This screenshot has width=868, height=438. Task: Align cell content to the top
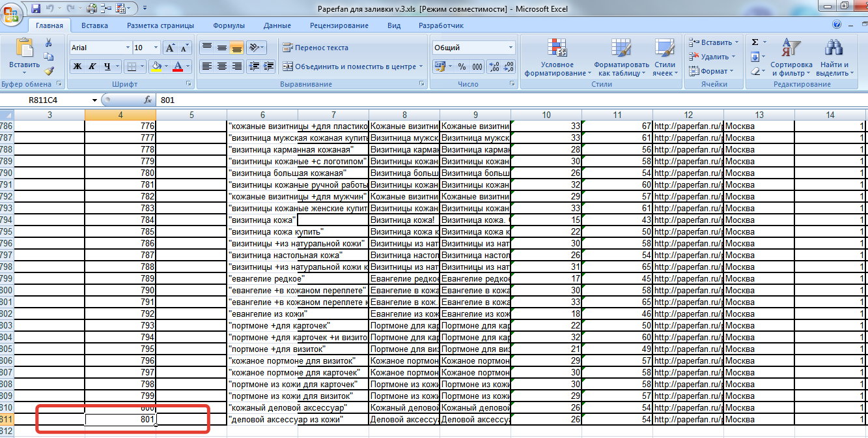coord(207,48)
